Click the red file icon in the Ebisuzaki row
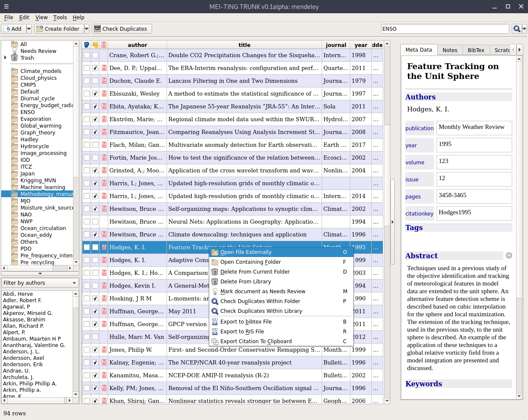Image resolution: width=528 pixels, height=420 pixels. click(x=104, y=93)
